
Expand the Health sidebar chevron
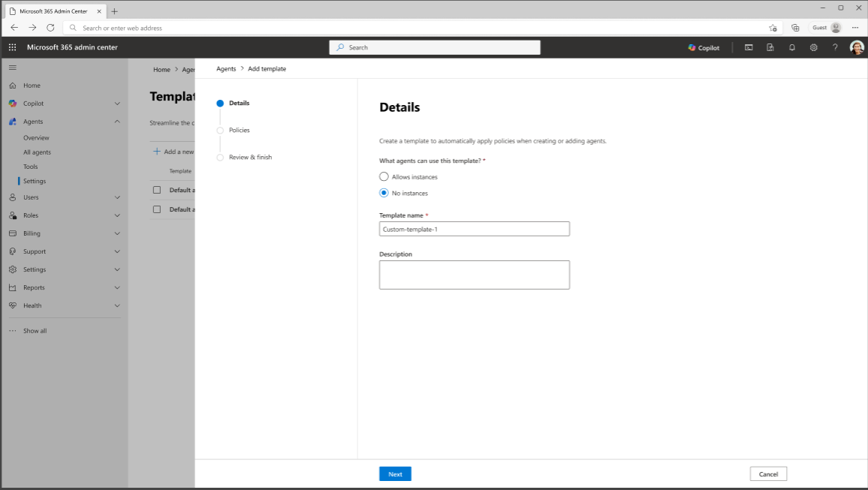(x=117, y=306)
